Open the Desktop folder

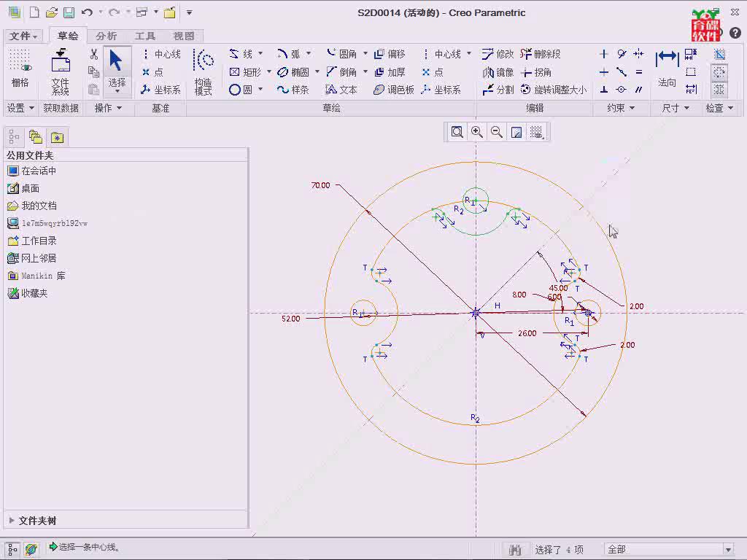23,188
